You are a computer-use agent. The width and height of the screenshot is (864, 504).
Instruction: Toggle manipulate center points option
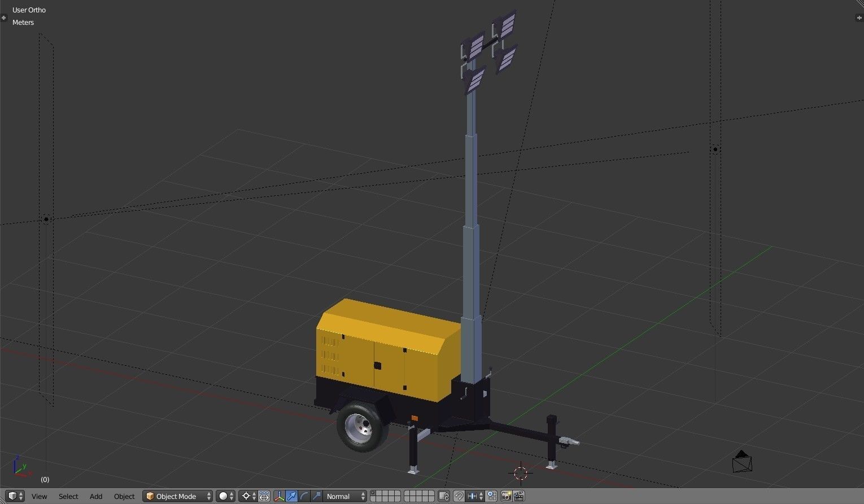point(264,496)
